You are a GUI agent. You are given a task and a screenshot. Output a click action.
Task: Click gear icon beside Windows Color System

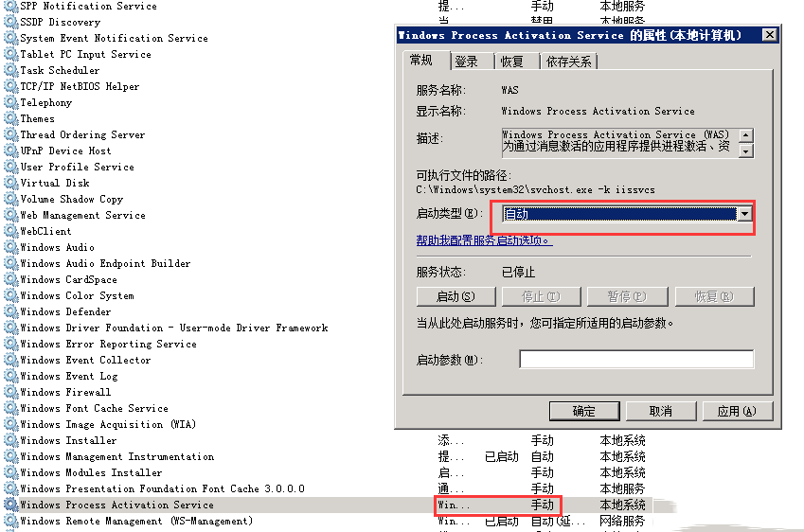click(x=10, y=295)
